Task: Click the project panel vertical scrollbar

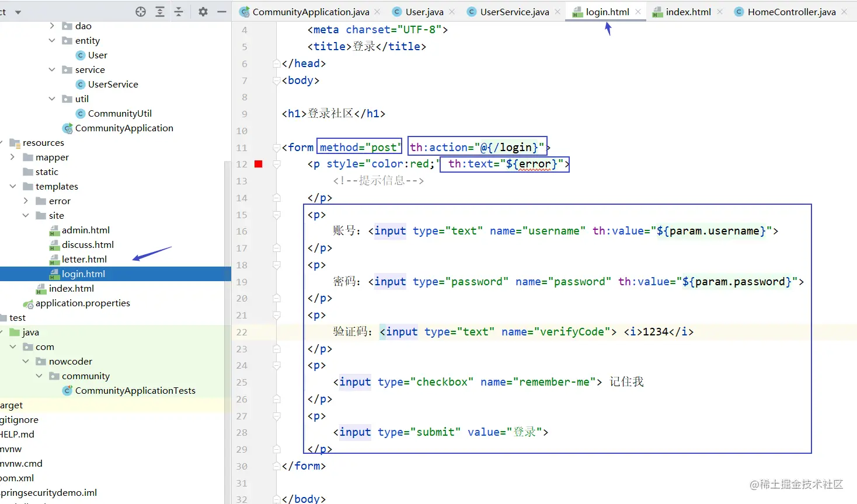Action: click(x=228, y=332)
